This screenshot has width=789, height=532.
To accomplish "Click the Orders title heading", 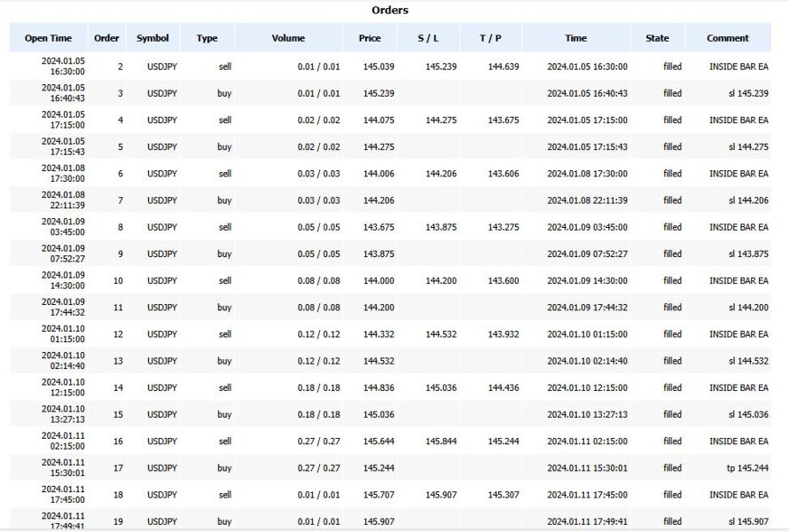I will (x=390, y=10).
